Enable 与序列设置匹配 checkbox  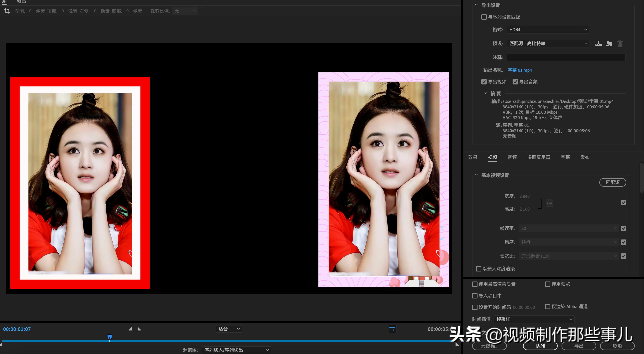point(484,17)
